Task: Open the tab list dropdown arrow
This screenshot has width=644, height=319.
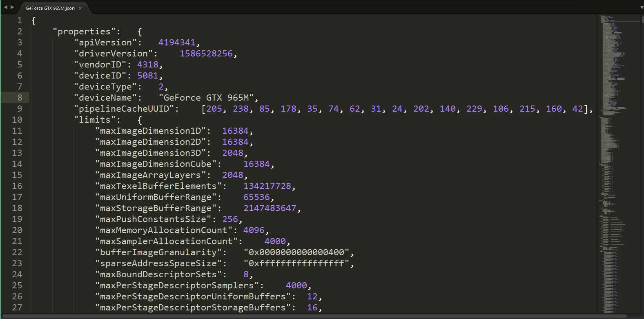Action: coord(642,7)
